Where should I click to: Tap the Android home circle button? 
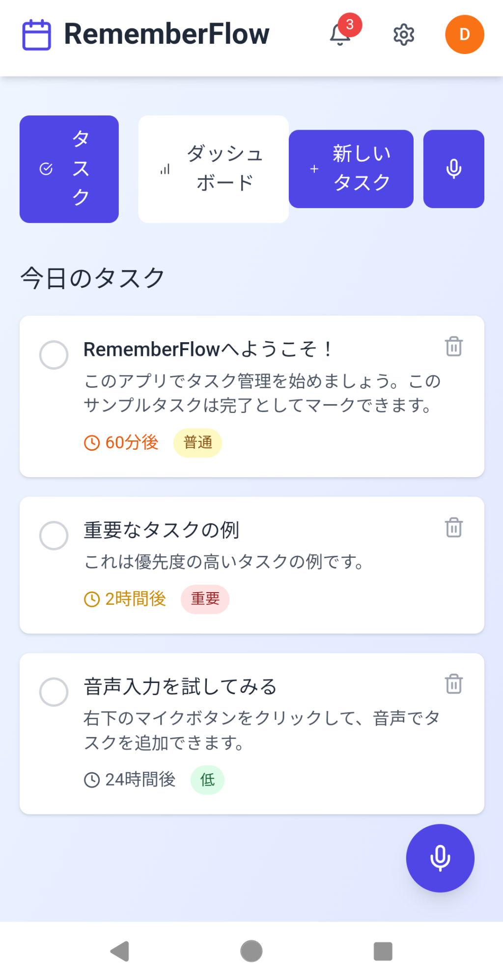tap(251, 951)
